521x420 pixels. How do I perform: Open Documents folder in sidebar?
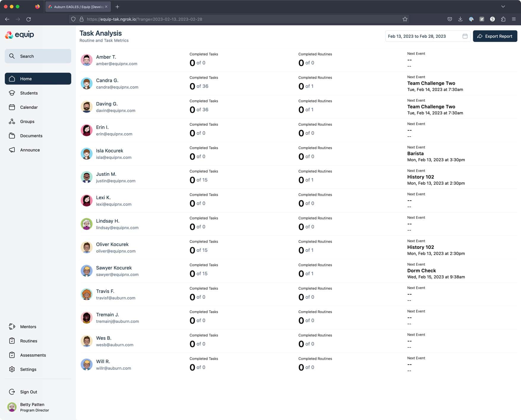point(31,136)
